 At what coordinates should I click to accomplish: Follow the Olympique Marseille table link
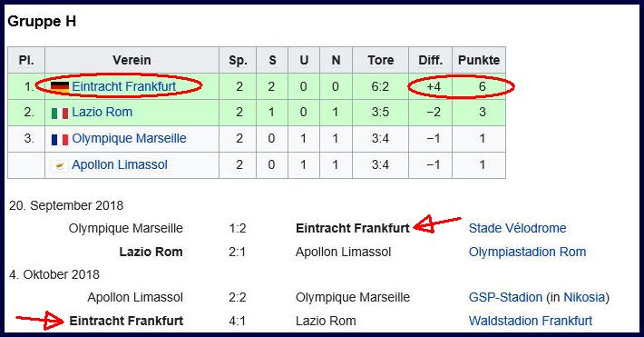pyautogui.click(x=129, y=138)
